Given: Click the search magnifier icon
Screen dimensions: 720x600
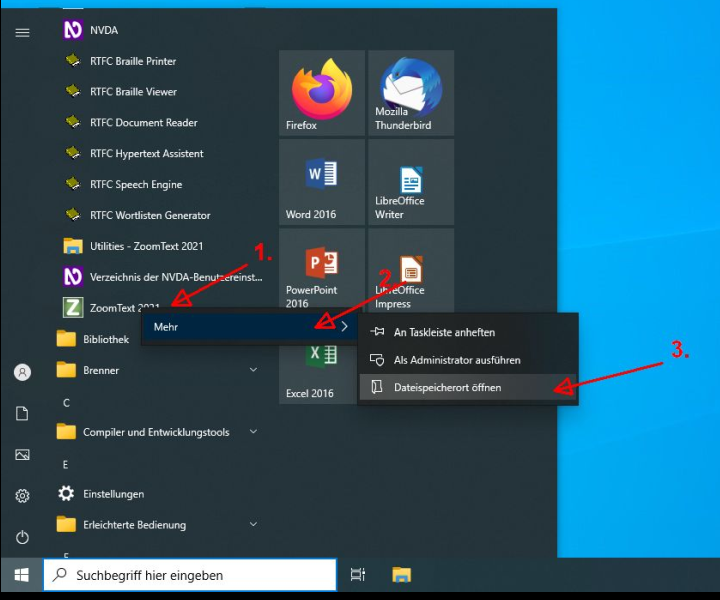Looking at the screenshot, I should (x=60, y=574).
